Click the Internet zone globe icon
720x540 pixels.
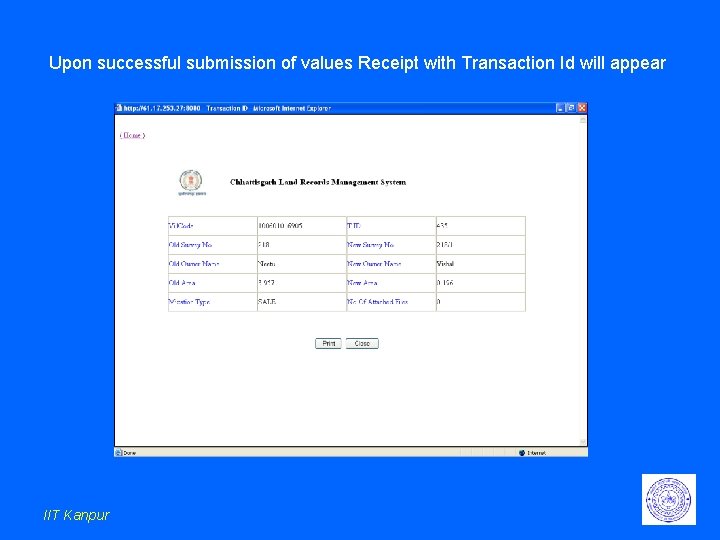click(522, 453)
